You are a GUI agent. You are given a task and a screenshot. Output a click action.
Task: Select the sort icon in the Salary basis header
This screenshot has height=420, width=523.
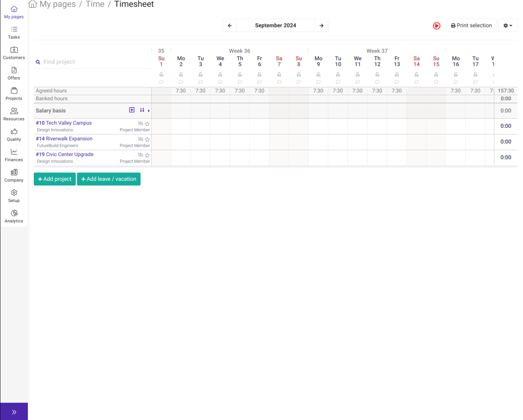click(142, 110)
